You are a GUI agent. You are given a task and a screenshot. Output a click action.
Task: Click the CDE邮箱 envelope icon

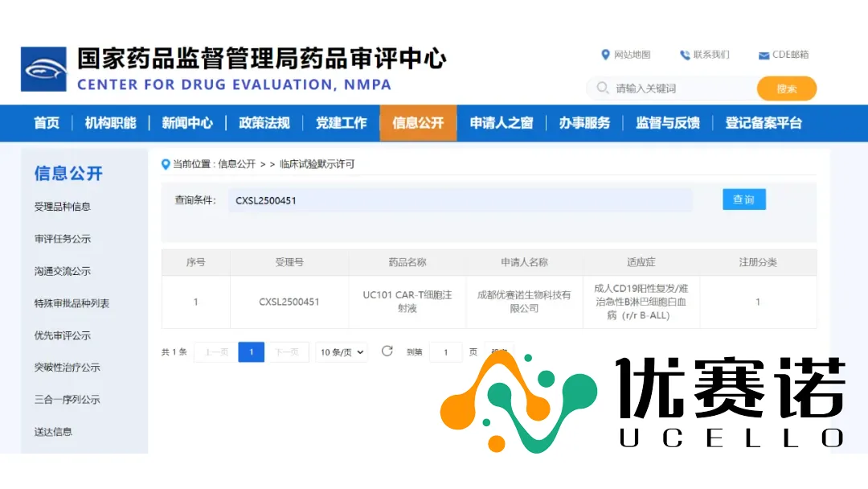click(x=764, y=55)
